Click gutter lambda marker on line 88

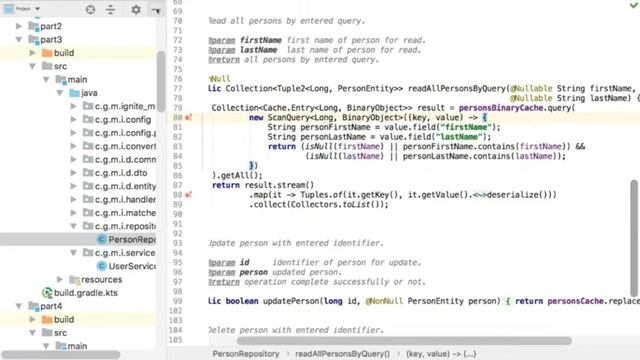click(x=188, y=195)
